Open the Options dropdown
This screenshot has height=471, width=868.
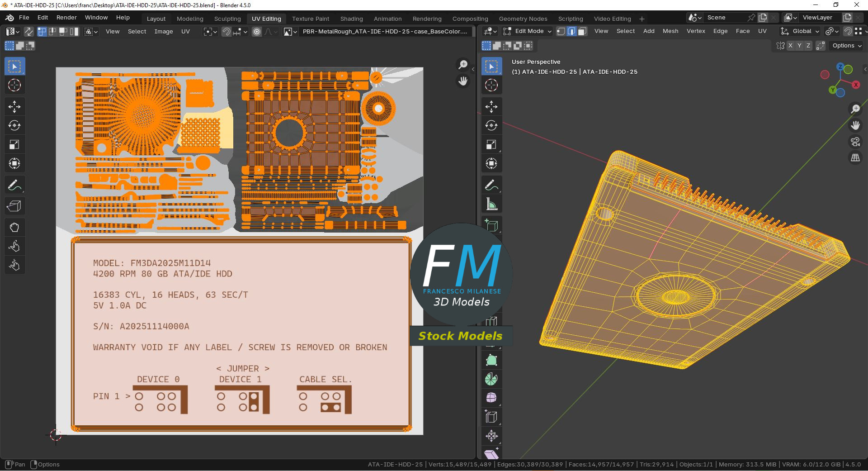pos(847,46)
